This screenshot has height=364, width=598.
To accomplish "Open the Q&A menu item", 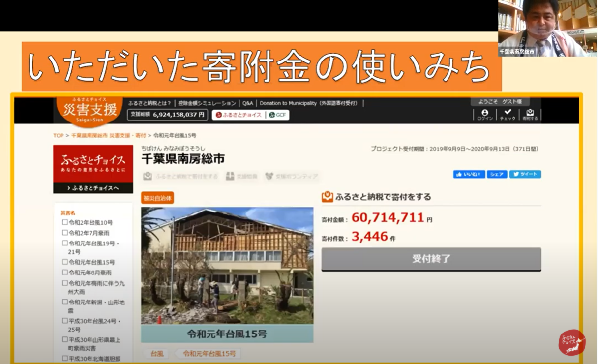I will pos(247,103).
